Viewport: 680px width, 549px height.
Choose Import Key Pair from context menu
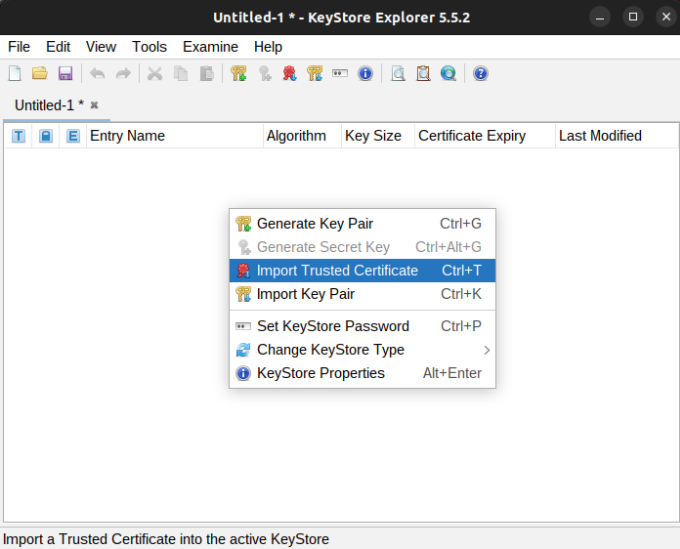pos(363,294)
